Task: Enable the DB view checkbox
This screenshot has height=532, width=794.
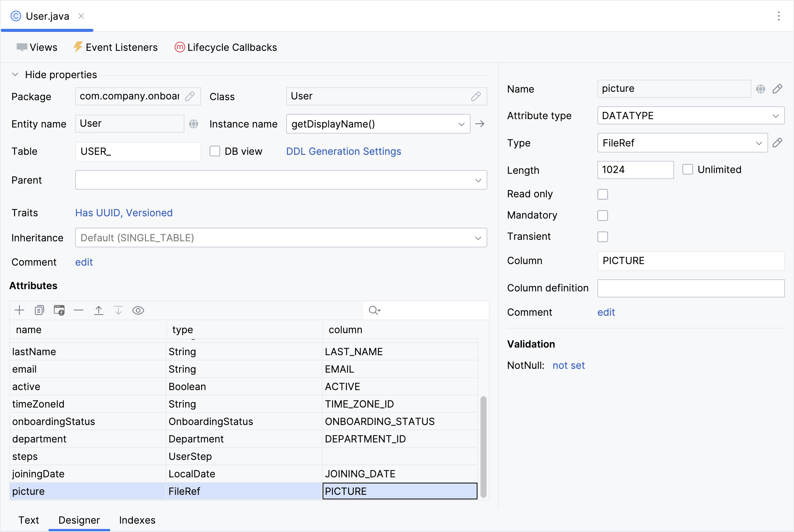Action: (x=215, y=151)
